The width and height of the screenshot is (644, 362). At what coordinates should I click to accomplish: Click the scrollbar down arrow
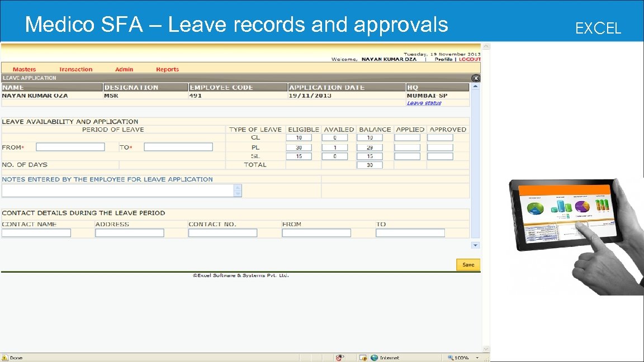[475, 244]
